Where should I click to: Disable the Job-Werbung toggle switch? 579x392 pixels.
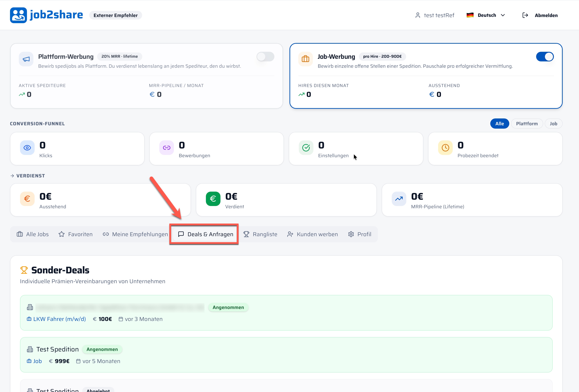click(x=545, y=57)
